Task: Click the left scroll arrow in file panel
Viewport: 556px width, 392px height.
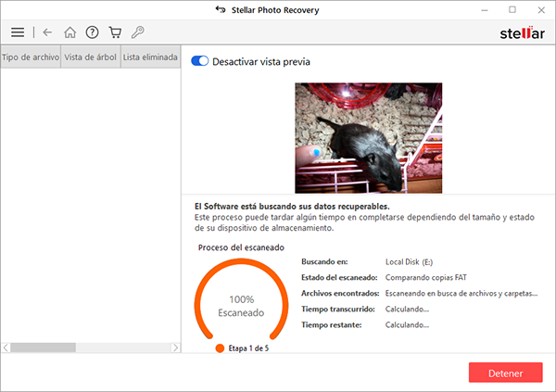Action: (x=6, y=348)
